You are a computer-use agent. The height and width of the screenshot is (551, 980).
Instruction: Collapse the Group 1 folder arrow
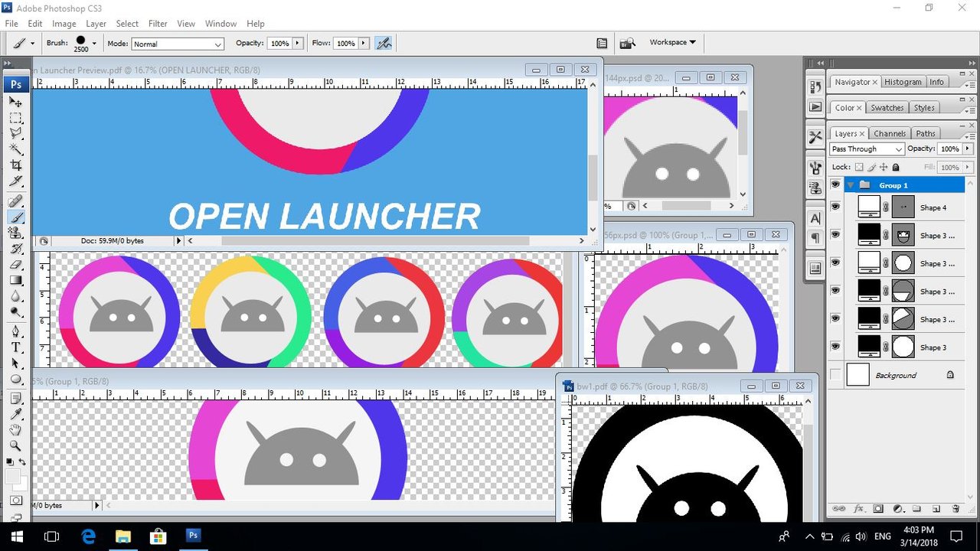pos(851,185)
